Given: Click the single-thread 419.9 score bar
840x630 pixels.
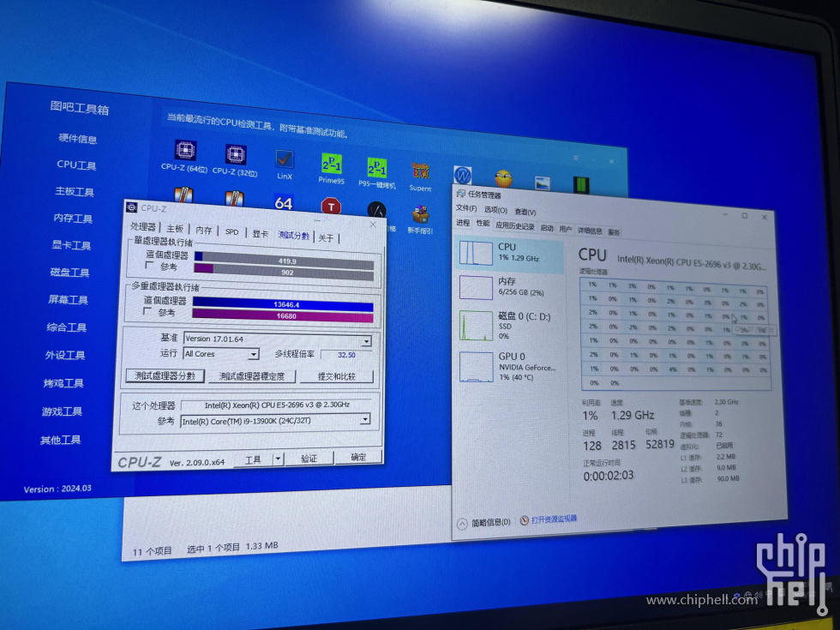Looking at the screenshot, I should [284, 261].
